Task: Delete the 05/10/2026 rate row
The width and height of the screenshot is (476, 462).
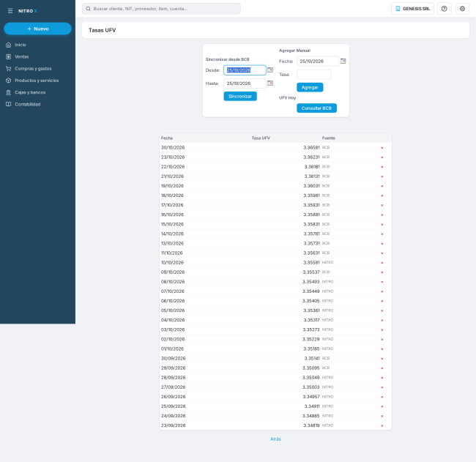Action: point(382,311)
